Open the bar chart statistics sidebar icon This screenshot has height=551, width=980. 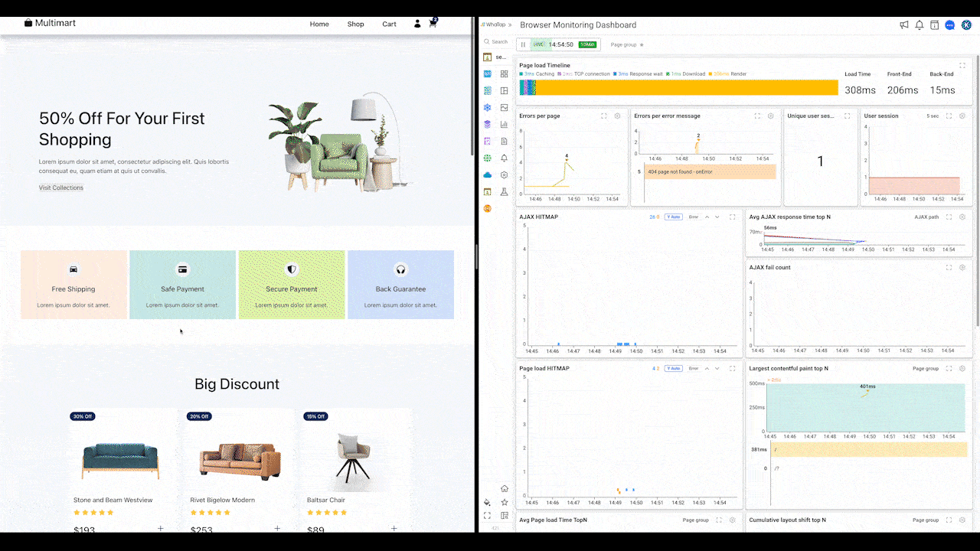pyautogui.click(x=504, y=124)
